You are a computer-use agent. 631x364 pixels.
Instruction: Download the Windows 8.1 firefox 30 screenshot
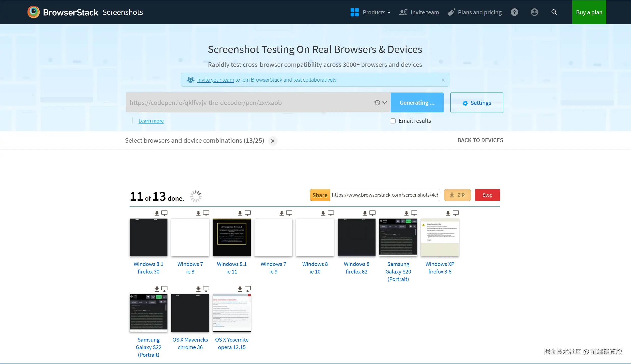point(157,213)
